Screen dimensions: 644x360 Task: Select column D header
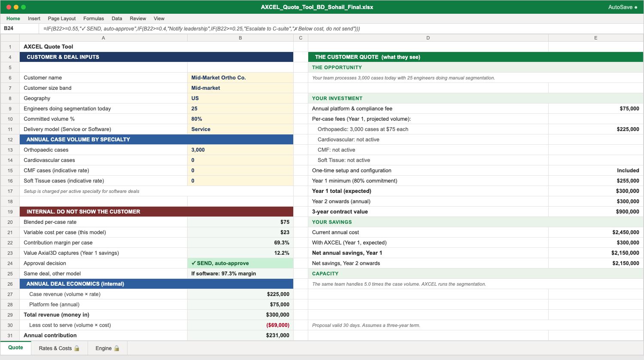[428, 38]
